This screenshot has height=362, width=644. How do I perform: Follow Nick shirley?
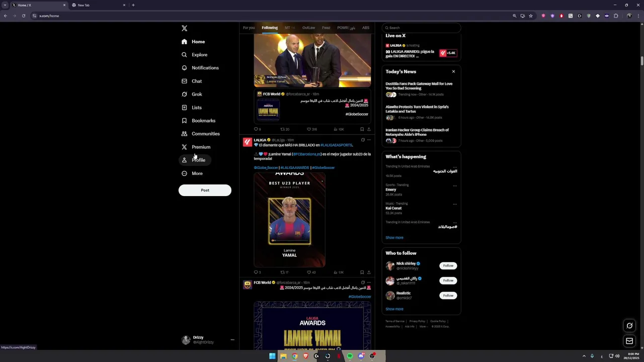[448, 265]
